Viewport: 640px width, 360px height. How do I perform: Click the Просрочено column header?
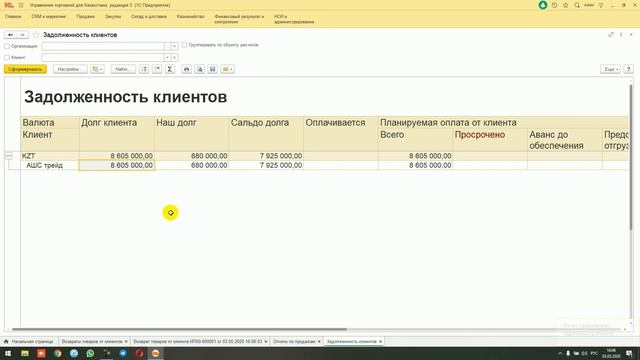click(480, 135)
